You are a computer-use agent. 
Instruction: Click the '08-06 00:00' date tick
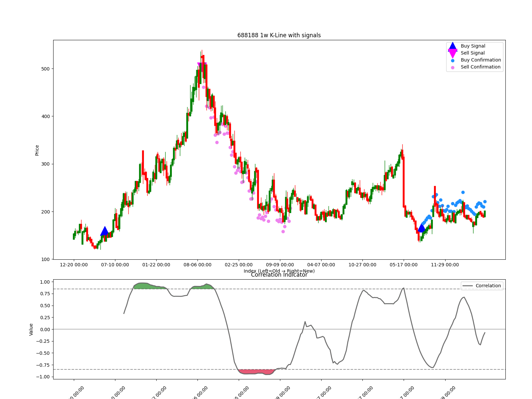198,265
